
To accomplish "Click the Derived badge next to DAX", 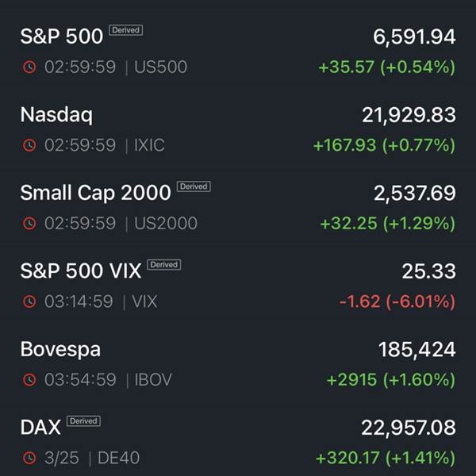I will (x=83, y=420).
